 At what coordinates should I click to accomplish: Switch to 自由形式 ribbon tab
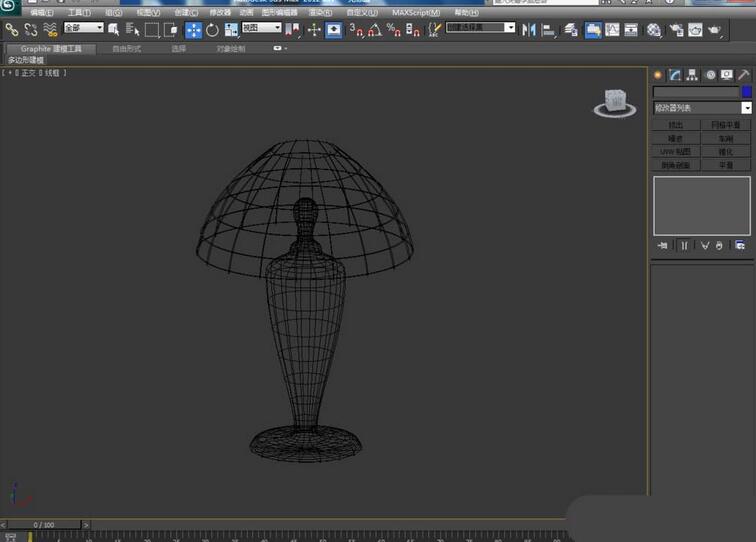click(126, 49)
